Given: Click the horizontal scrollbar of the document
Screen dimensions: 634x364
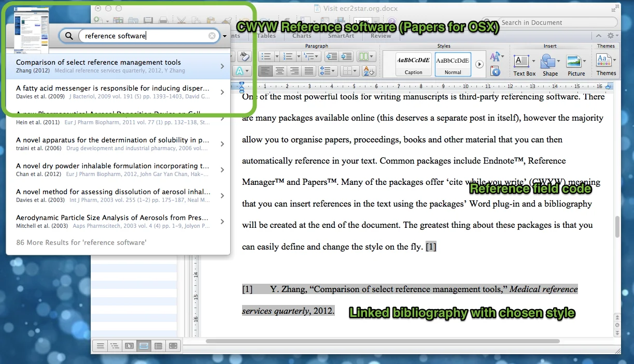Looking at the screenshot, I should click(x=383, y=341).
